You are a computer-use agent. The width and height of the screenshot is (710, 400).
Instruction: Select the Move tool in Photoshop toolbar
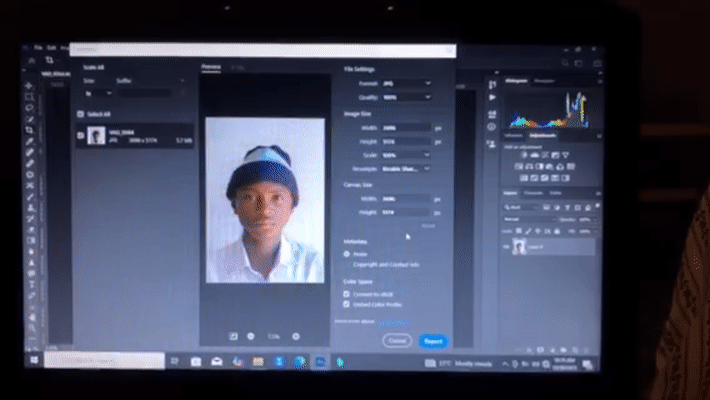pyautogui.click(x=29, y=86)
